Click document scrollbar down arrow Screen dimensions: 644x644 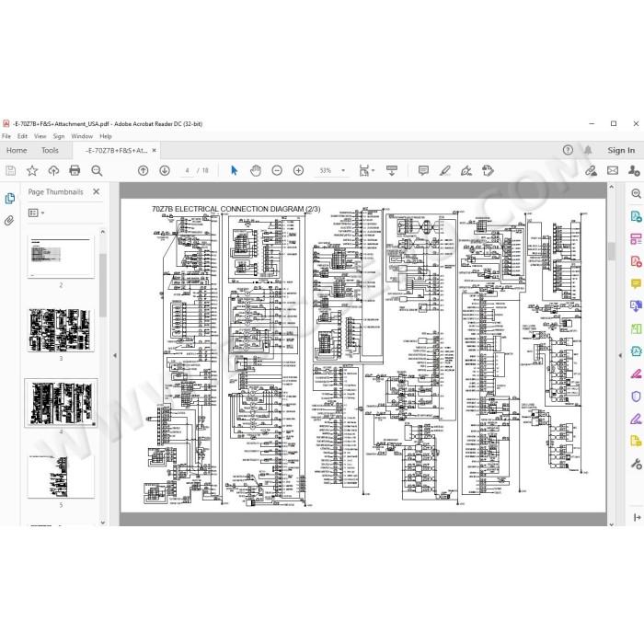(x=611, y=524)
